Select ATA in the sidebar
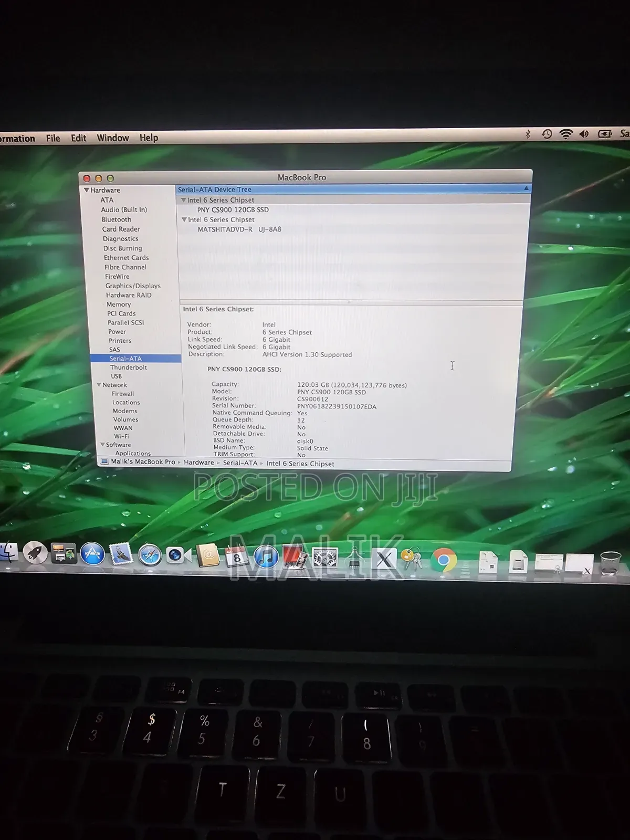Screen dimensions: 630x840 pos(107,200)
